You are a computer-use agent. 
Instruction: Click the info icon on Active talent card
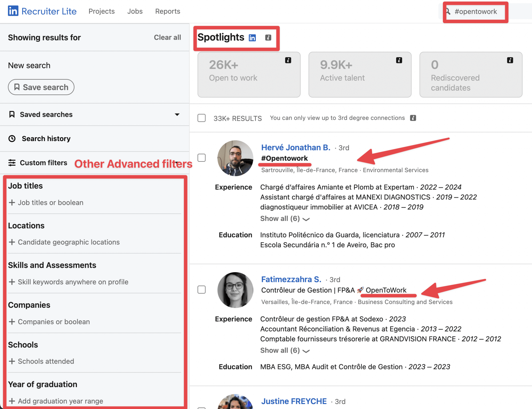point(399,60)
